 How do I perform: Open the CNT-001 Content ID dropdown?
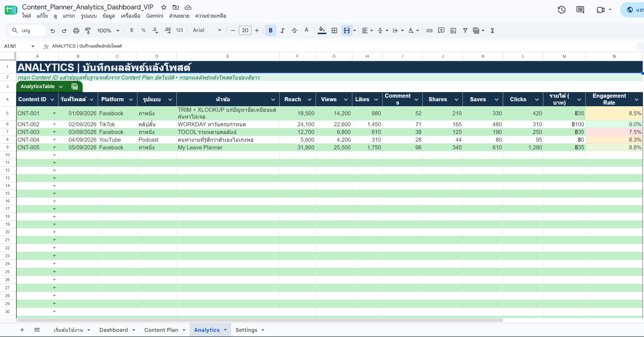[54, 113]
